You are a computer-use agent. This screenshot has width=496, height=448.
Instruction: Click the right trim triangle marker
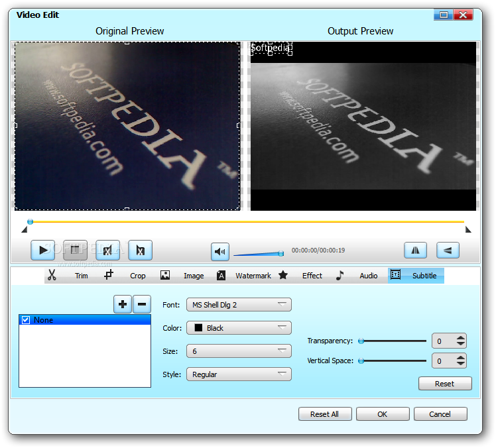468,230
